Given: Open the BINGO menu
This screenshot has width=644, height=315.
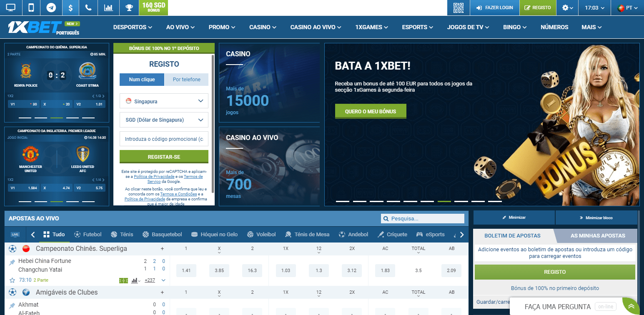Looking at the screenshot, I should point(515,27).
